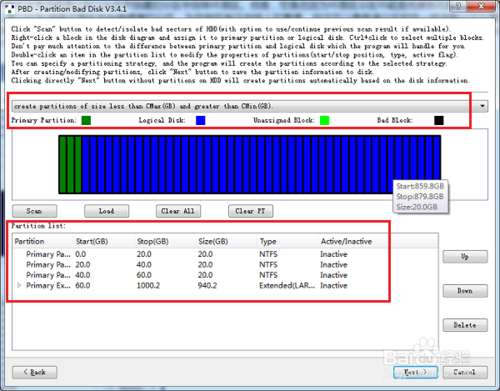This screenshot has height=391, width=500.
Task: Click the Partition column header
Action: [43, 241]
